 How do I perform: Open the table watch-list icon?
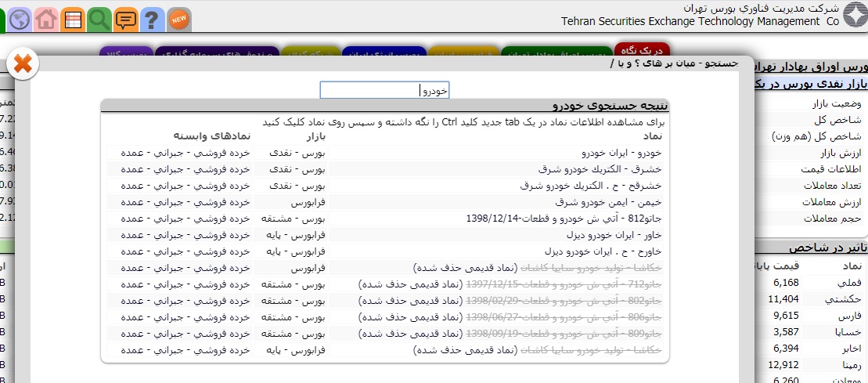click(x=73, y=20)
